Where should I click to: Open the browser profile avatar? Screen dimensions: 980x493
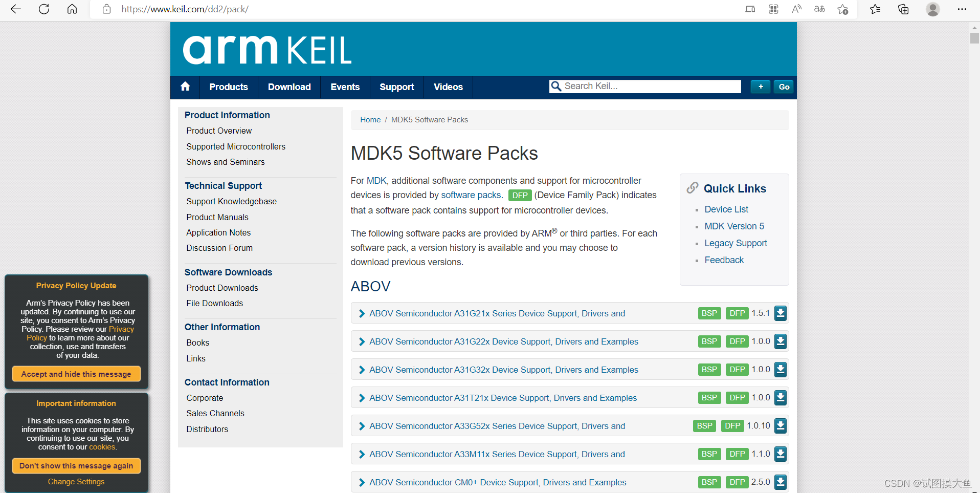click(x=933, y=9)
